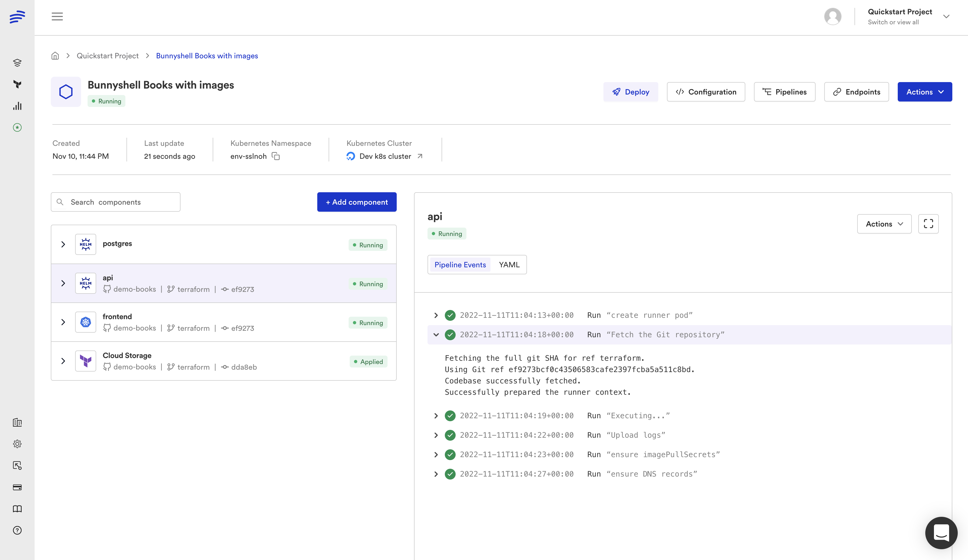Click the Kubernetes icon next to frontend
This screenshot has height=560, width=968.
85,322
